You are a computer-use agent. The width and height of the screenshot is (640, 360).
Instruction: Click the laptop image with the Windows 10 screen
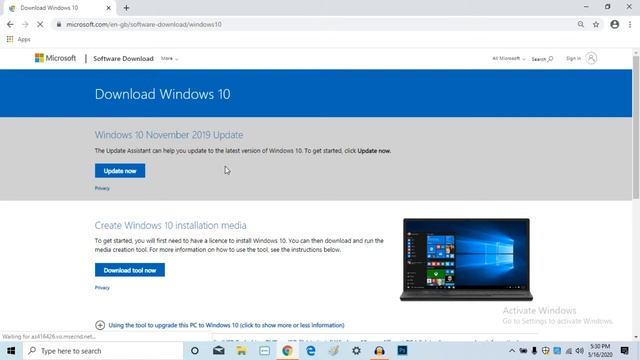466,260
